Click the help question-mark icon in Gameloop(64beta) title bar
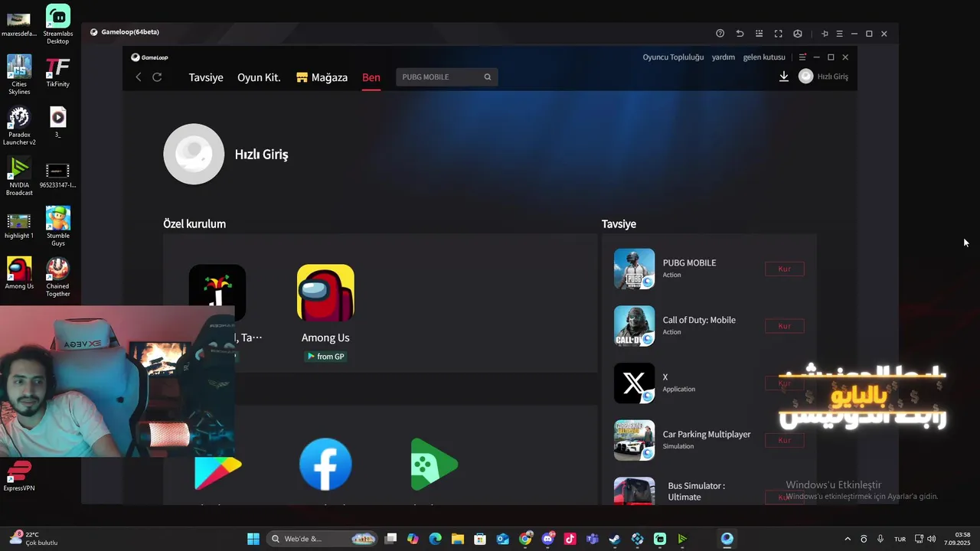This screenshot has height=551, width=980. [x=720, y=34]
